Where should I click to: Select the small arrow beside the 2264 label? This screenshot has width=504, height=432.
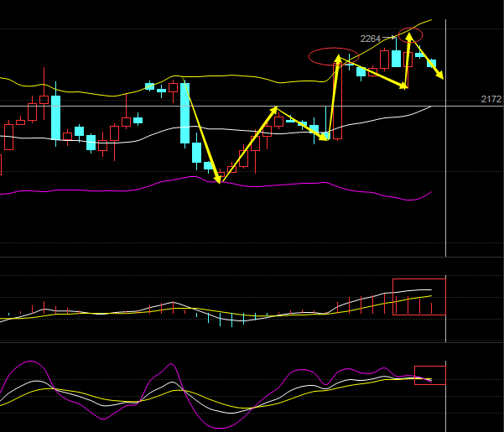pyautogui.click(x=391, y=38)
